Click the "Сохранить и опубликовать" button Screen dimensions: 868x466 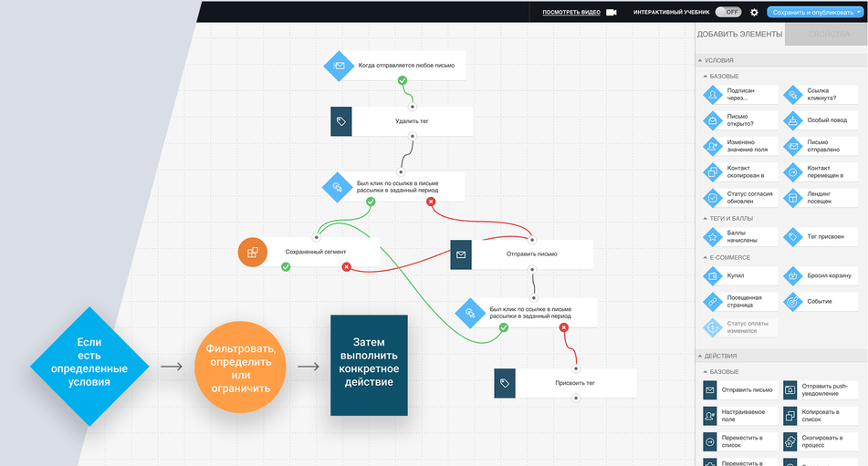814,12
